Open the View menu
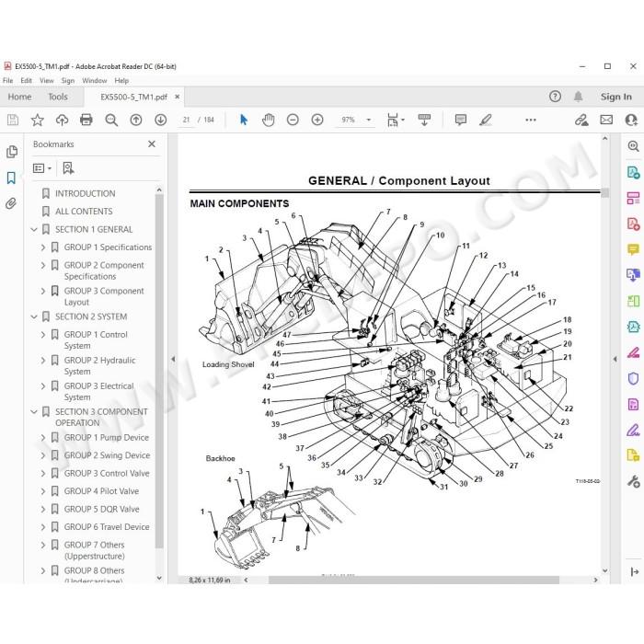The image size is (644, 644). coord(46,81)
